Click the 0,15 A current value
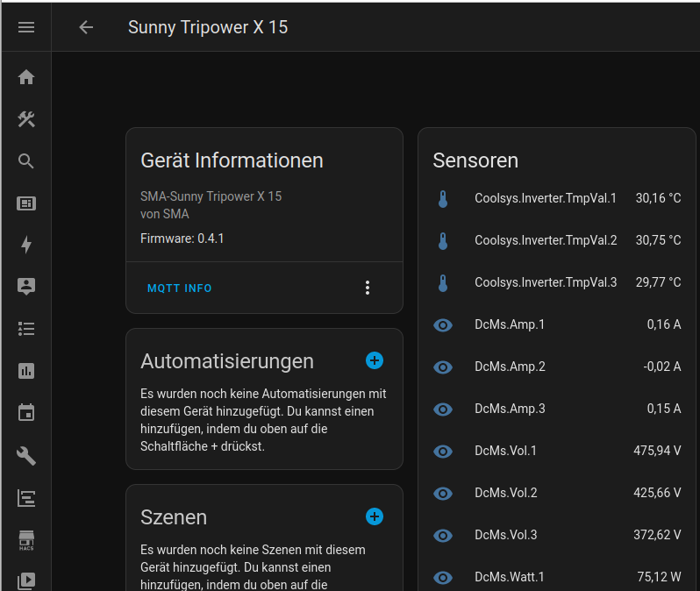The width and height of the screenshot is (700, 591). point(664,409)
